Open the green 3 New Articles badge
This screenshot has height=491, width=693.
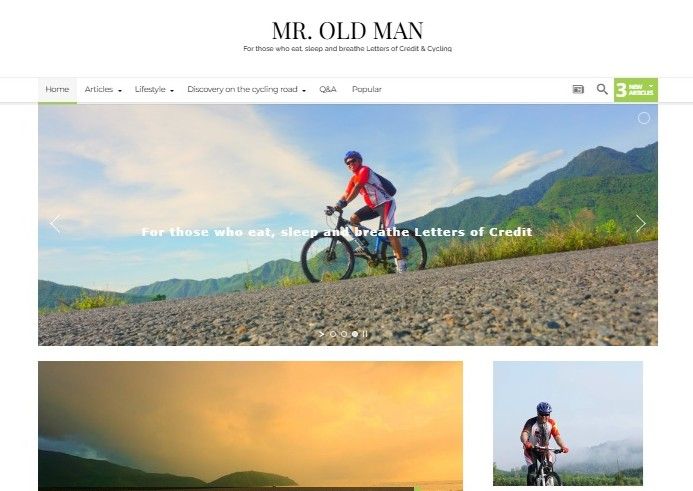(636, 90)
